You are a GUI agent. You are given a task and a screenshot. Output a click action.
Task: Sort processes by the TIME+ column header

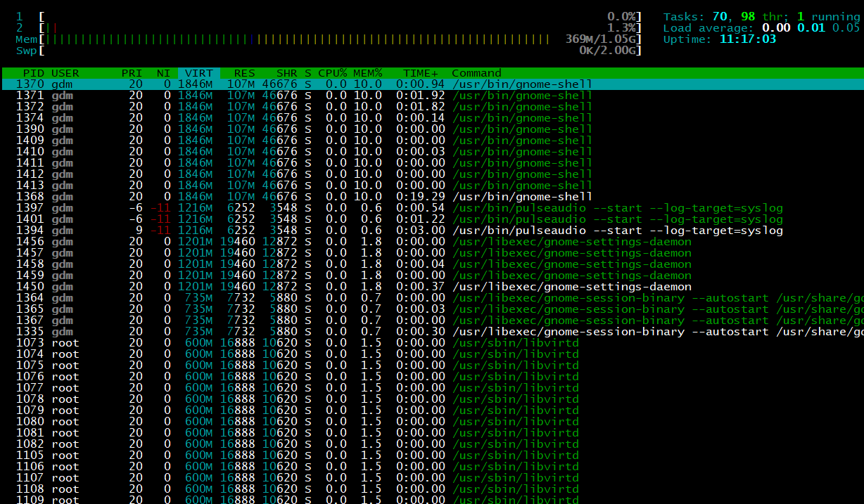point(417,72)
